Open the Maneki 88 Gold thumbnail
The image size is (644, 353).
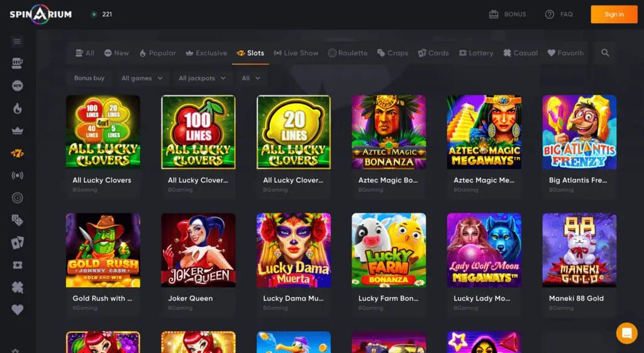[579, 250]
